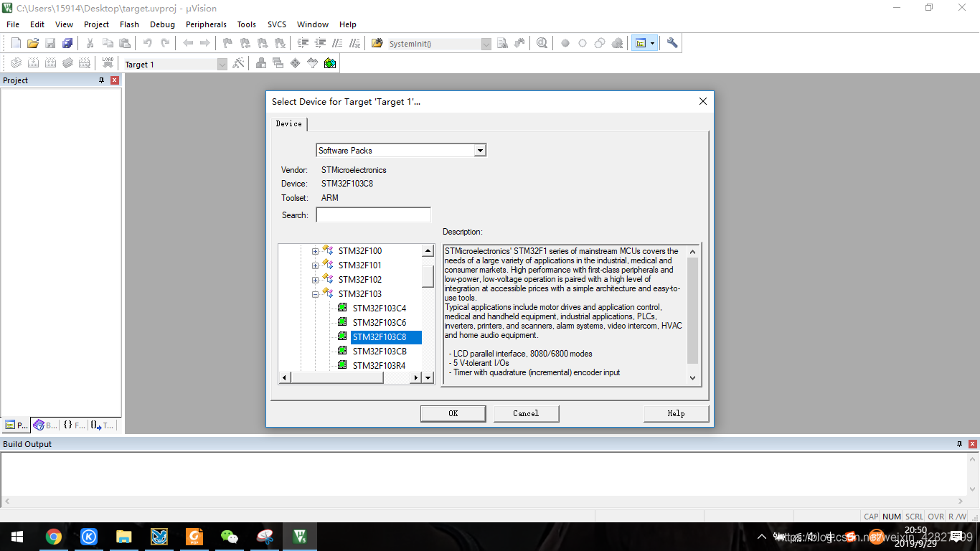Click the Help button in dialog
980x551 pixels.
(676, 413)
